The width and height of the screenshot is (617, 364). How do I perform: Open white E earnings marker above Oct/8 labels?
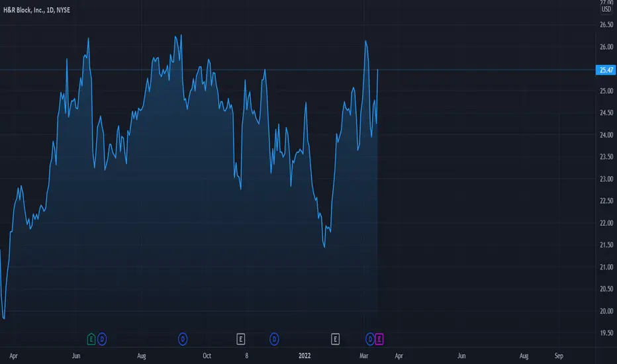pos(241,339)
